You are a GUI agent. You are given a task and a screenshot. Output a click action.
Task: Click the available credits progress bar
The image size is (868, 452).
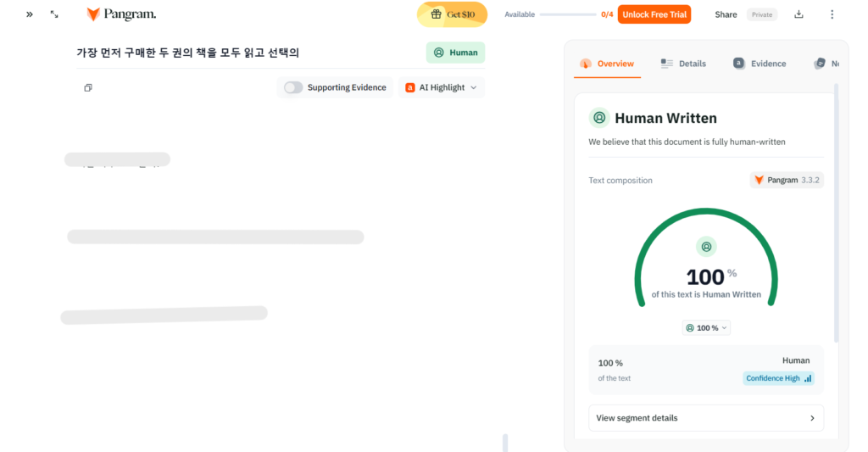568,14
